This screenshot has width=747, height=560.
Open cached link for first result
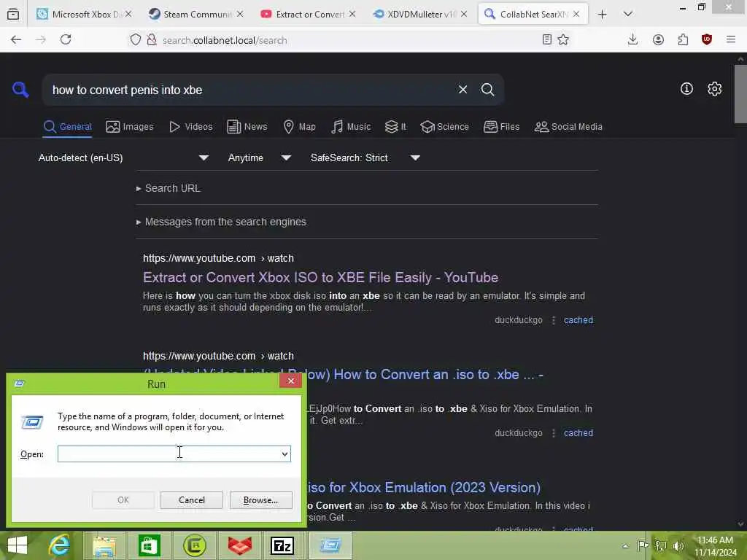click(578, 320)
